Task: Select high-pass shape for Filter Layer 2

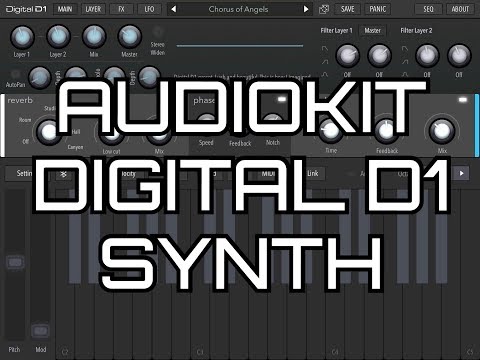Action: point(405,62)
